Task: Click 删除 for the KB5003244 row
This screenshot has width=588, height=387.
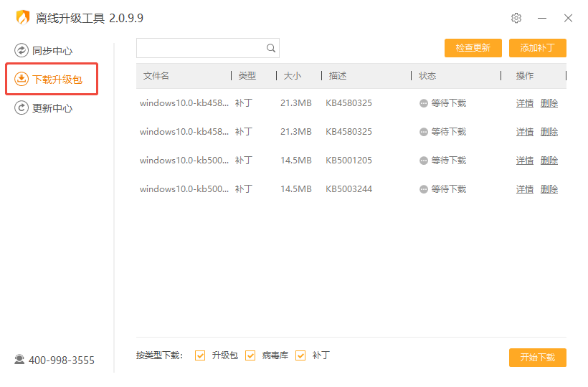Action: pos(549,189)
